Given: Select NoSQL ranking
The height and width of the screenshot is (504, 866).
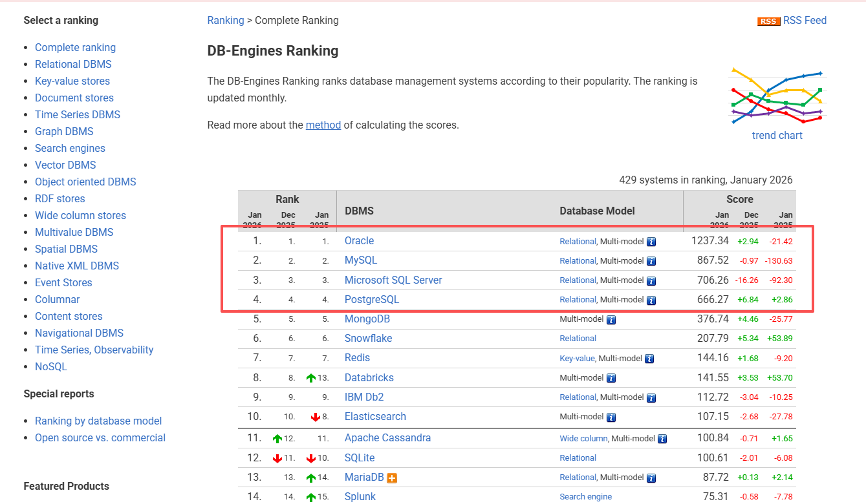Looking at the screenshot, I should (51, 366).
